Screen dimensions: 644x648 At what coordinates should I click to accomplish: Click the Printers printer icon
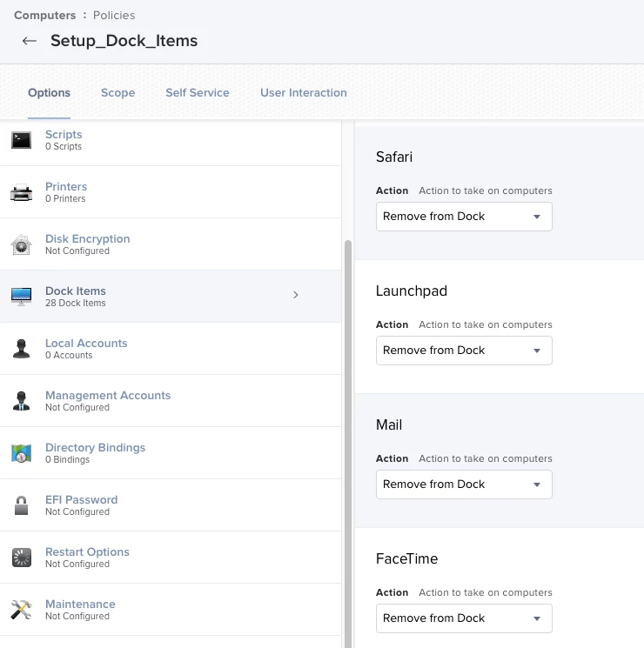point(21,192)
